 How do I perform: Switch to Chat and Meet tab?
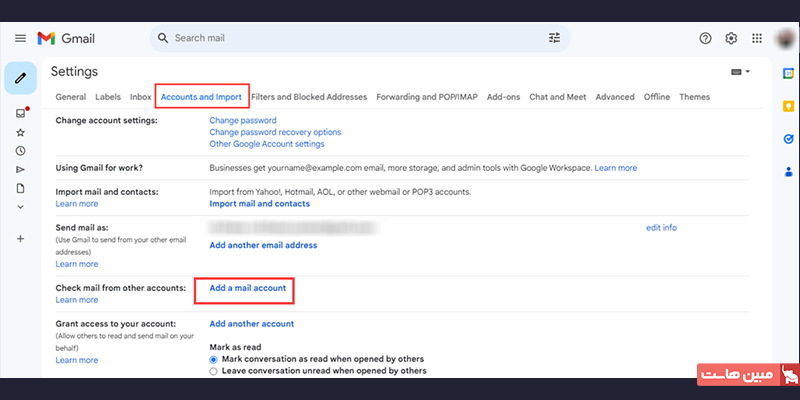[558, 97]
